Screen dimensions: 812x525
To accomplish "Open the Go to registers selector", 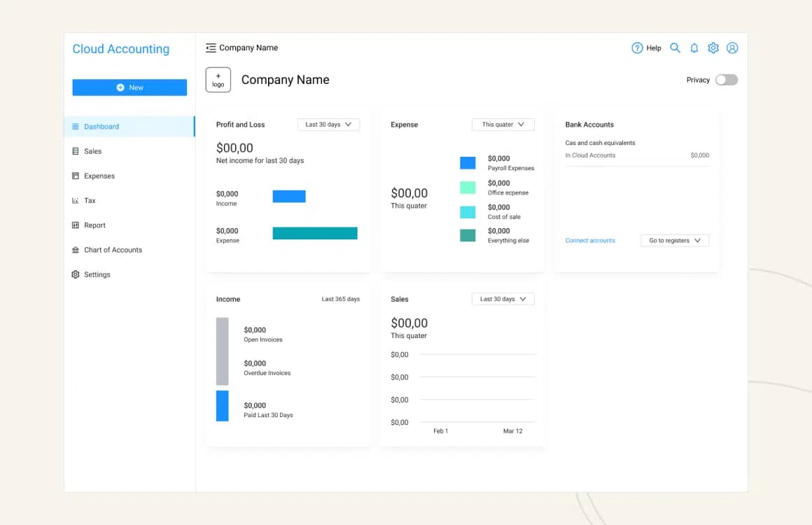I will (674, 240).
